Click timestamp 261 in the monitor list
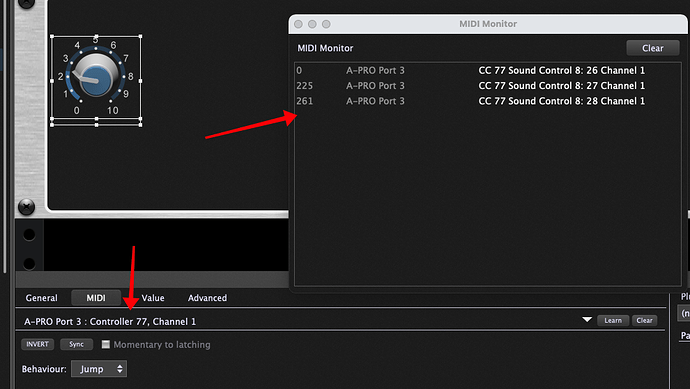 tap(305, 101)
